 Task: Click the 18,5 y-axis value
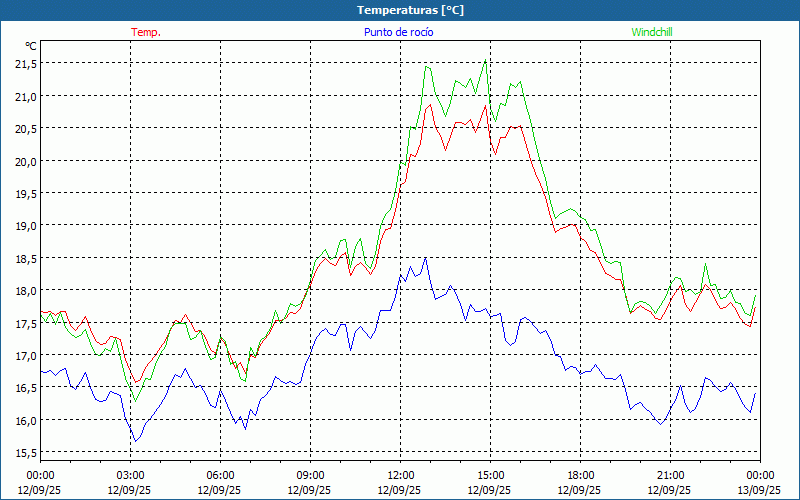(26, 258)
